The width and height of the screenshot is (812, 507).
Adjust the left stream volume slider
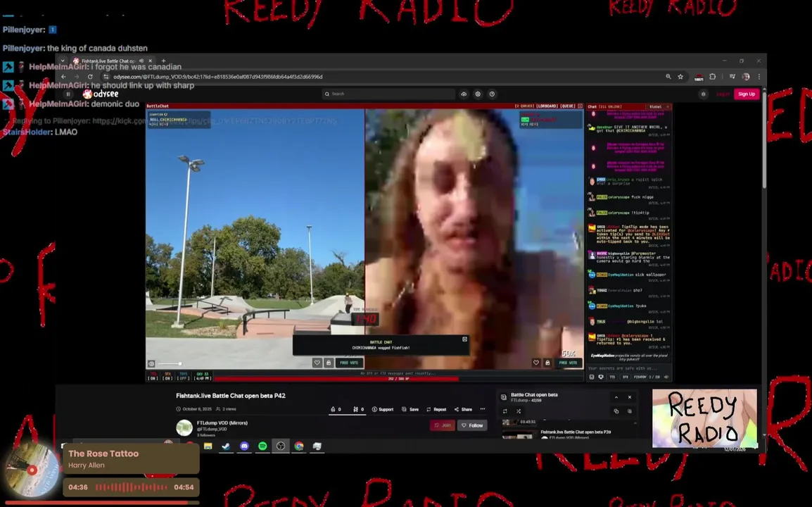click(170, 363)
